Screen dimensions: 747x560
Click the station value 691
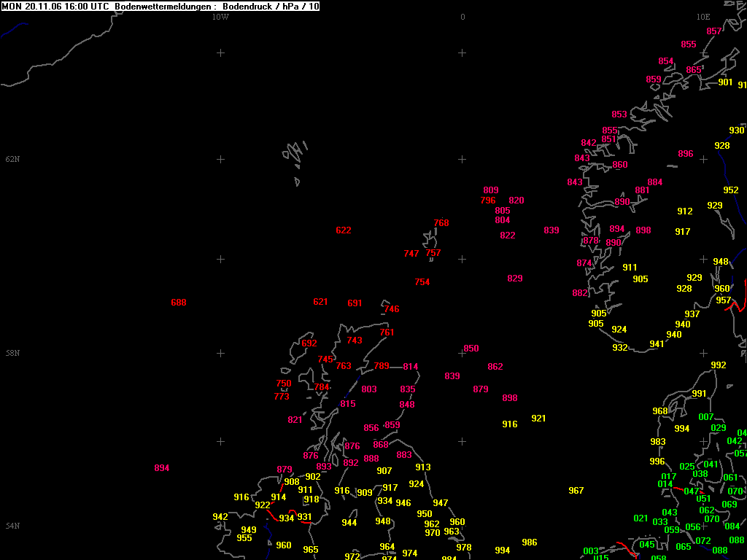point(355,303)
